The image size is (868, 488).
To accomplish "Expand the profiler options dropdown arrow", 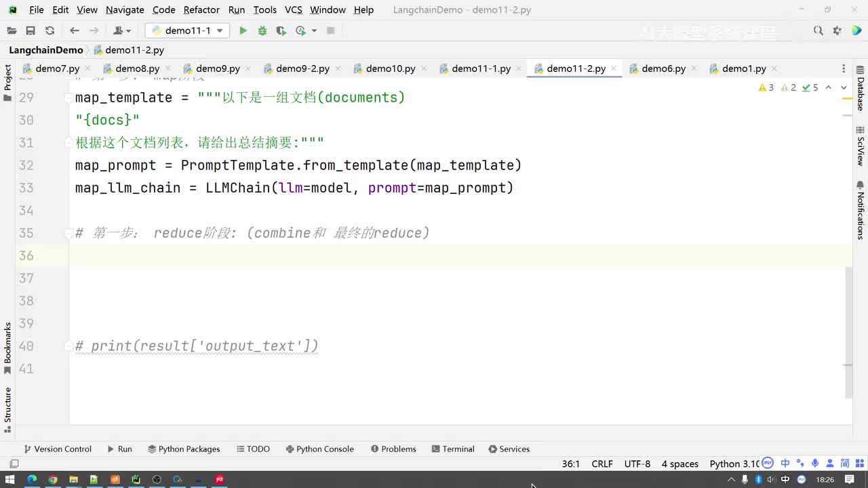I will point(314,30).
